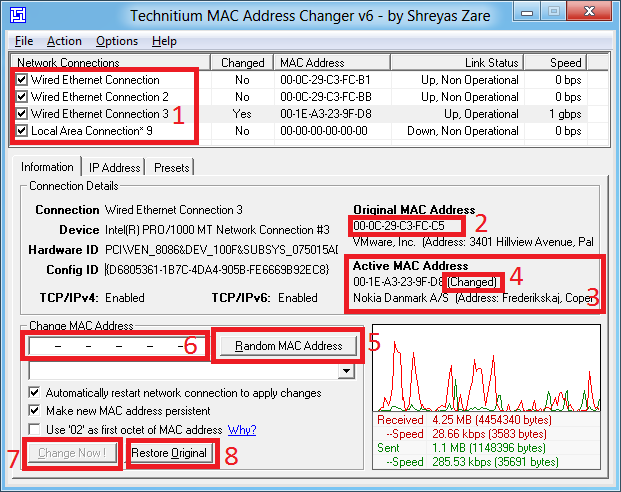The width and height of the screenshot is (621, 492).
Task: Minimize the MAC Address Changer window
Action: point(526,12)
